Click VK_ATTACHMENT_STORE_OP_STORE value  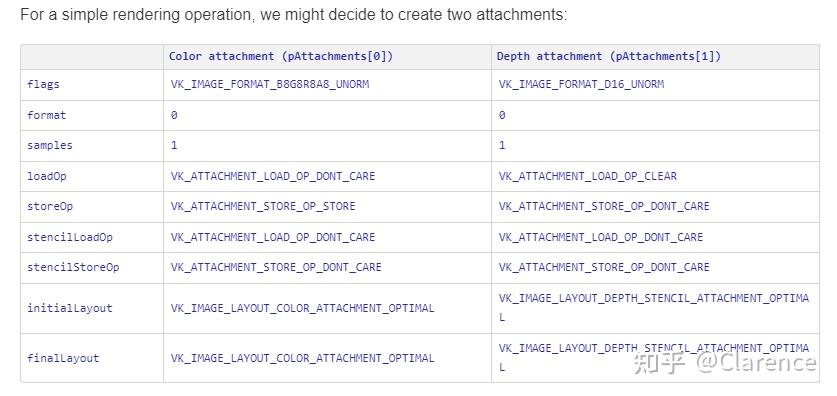point(263,206)
